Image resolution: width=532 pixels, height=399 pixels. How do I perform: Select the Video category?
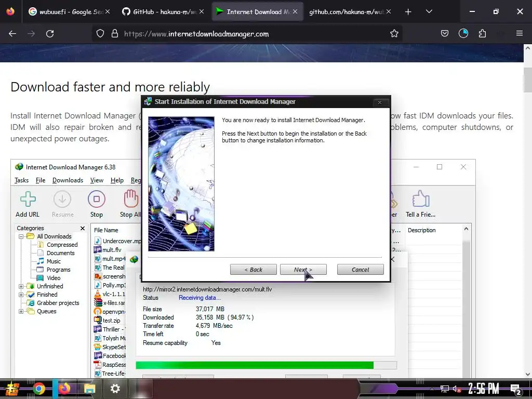click(54, 278)
